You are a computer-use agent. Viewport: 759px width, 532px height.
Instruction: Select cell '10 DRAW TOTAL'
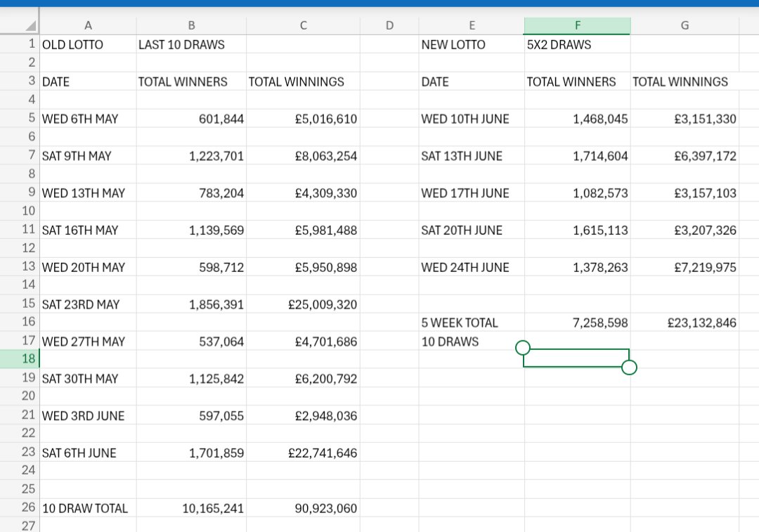coord(88,508)
